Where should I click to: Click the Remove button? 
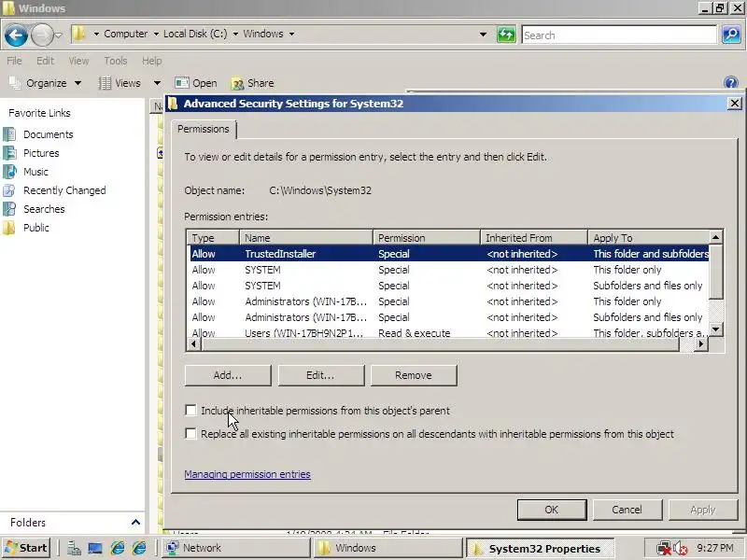pyautogui.click(x=414, y=375)
